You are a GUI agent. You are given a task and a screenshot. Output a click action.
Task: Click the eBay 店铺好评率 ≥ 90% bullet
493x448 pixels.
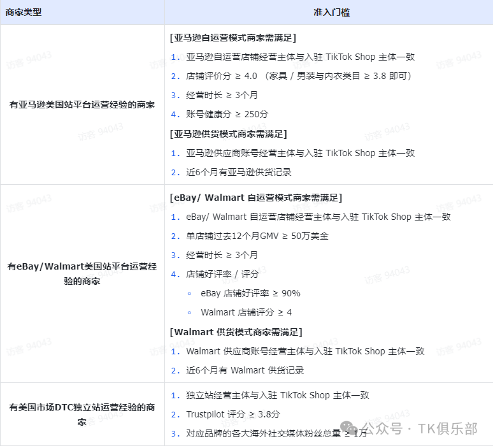tap(250, 293)
